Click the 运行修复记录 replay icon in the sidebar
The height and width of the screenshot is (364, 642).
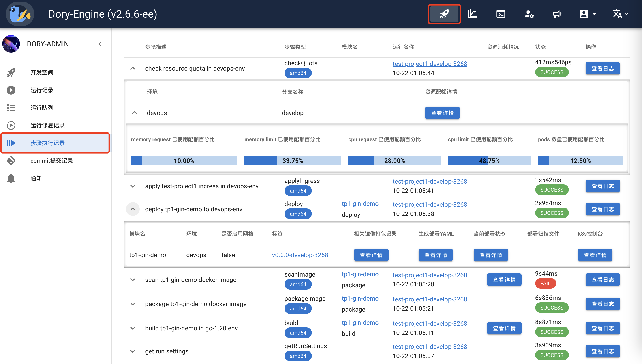click(x=11, y=125)
